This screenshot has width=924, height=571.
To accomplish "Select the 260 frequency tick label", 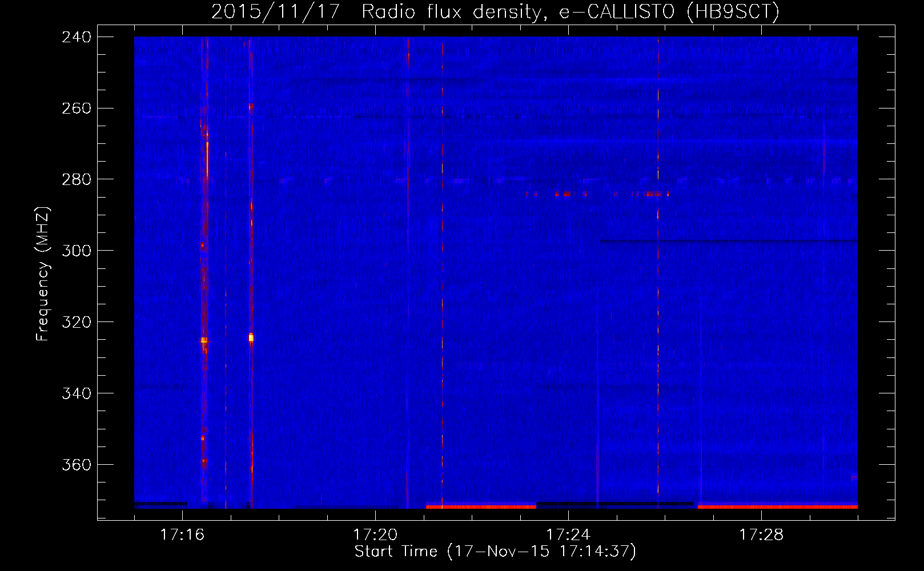I will [x=77, y=108].
